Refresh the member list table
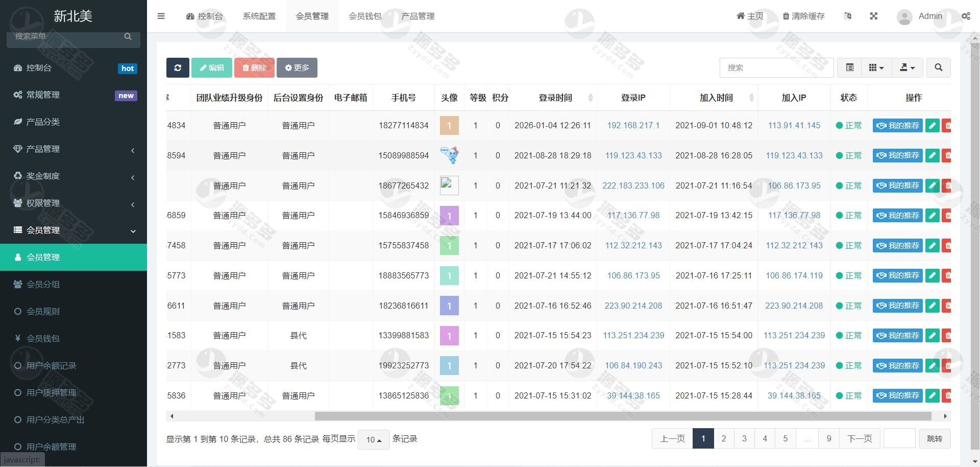Screen dimensions: 980x467 pyautogui.click(x=178, y=67)
